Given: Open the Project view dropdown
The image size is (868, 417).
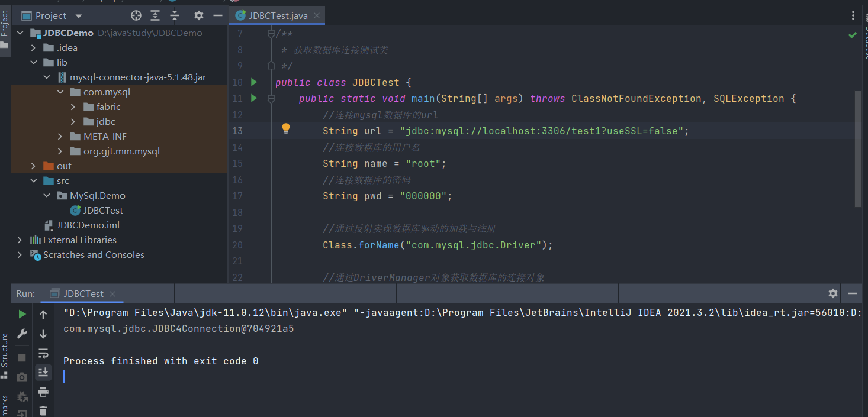Looking at the screenshot, I should 79,16.
